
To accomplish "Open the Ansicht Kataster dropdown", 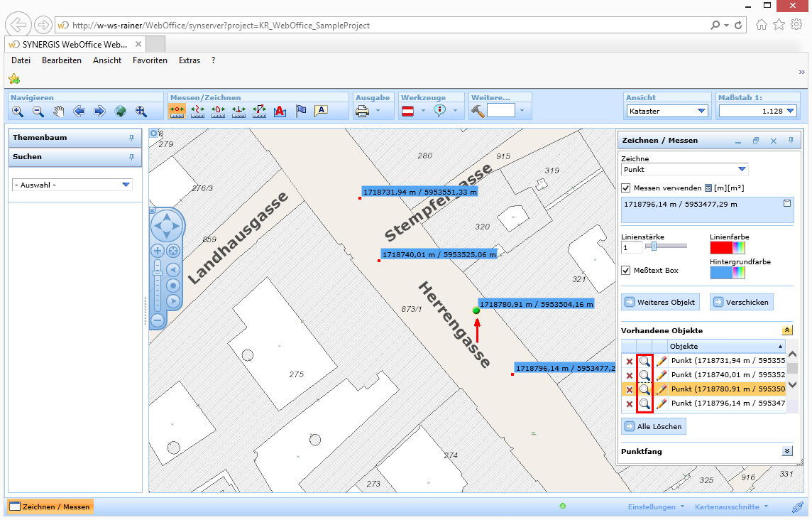I will click(667, 111).
